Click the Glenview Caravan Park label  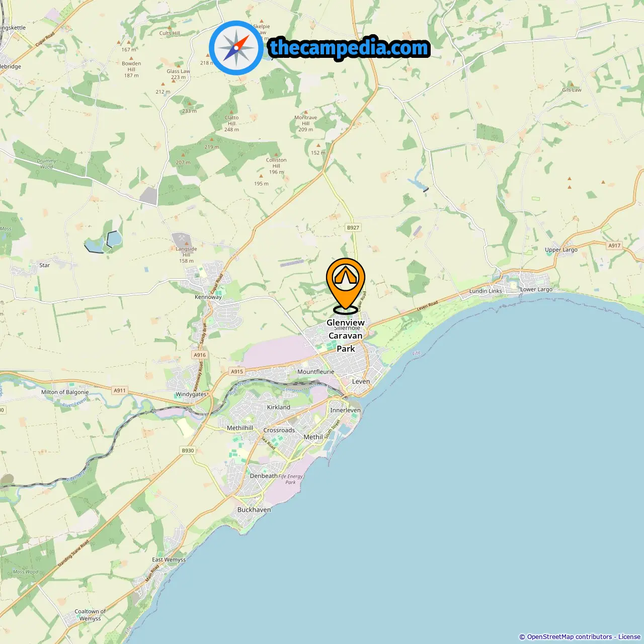click(346, 336)
